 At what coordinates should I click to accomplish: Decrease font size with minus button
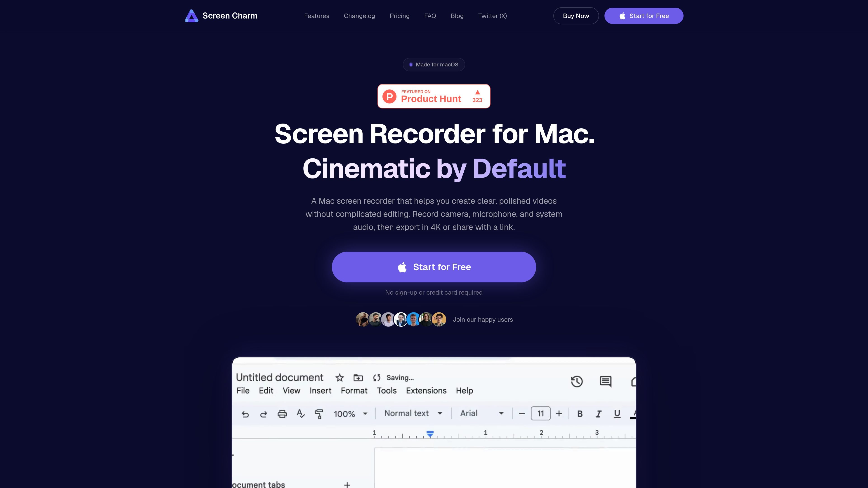tap(522, 413)
